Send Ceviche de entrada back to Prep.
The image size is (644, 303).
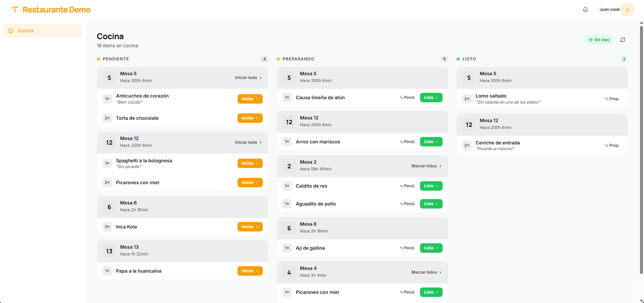612,145
